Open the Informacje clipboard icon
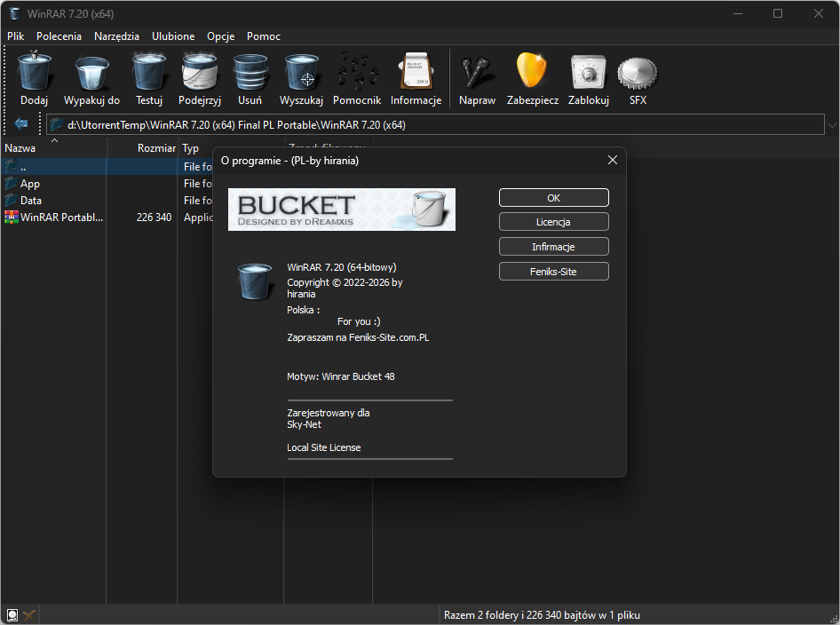Image resolution: width=840 pixels, height=625 pixels. [416, 71]
